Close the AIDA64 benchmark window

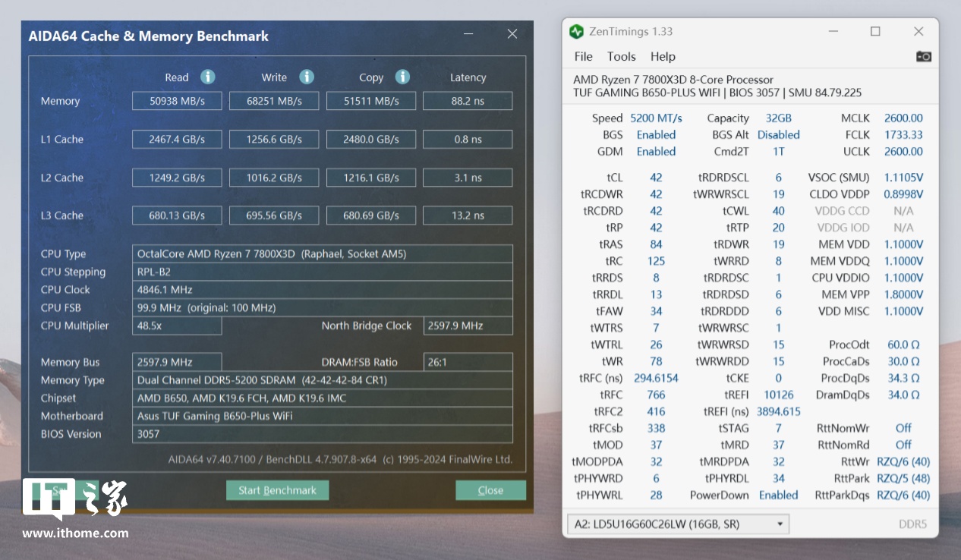click(512, 34)
